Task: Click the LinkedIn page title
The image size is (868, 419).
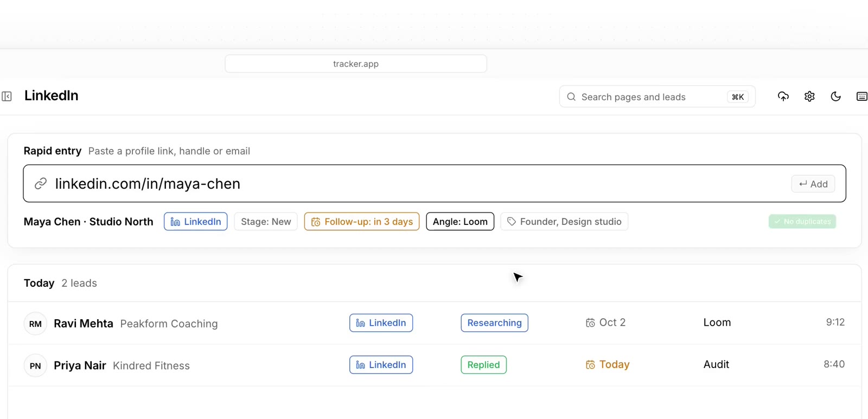Action: pyautogui.click(x=52, y=96)
